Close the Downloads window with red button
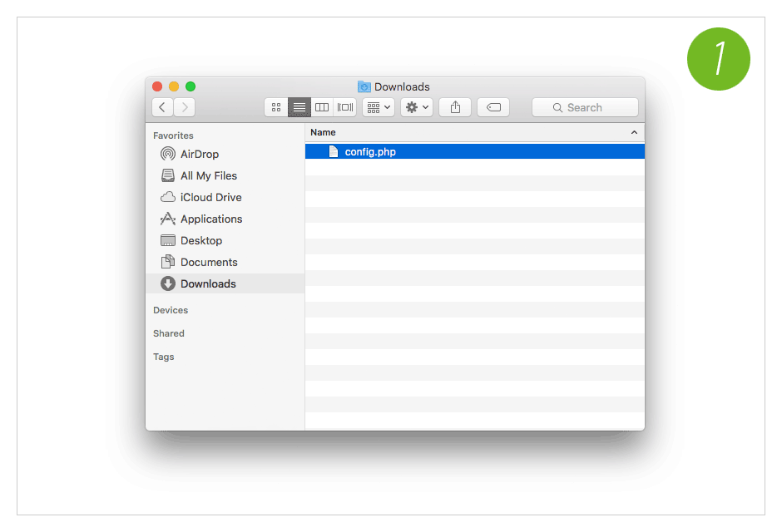This screenshot has width=782, height=532. [157, 86]
